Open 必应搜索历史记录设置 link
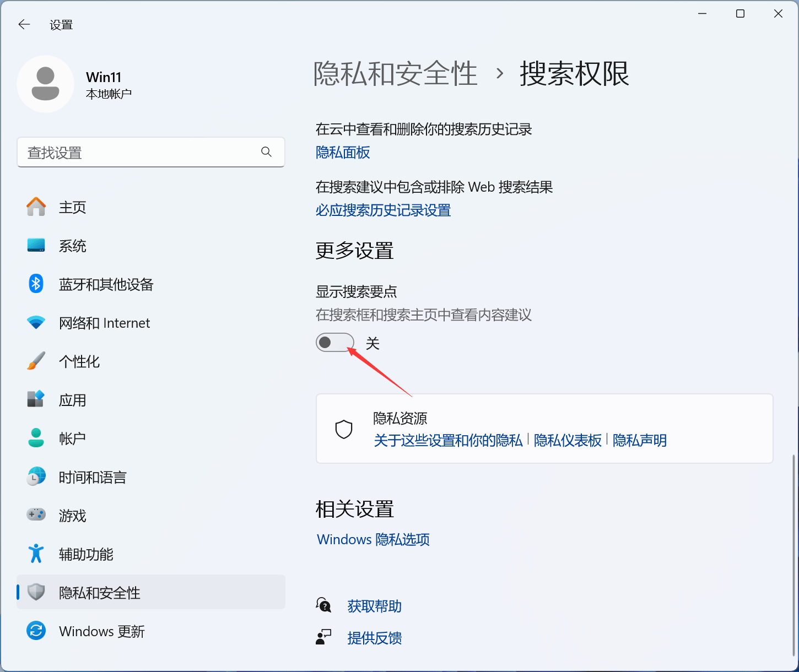799x672 pixels. [383, 210]
